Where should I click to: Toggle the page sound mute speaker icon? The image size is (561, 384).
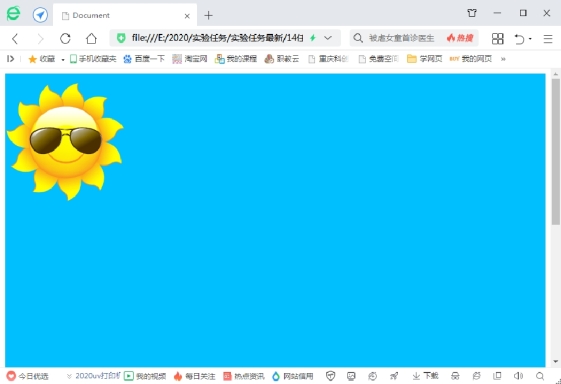click(x=518, y=376)
